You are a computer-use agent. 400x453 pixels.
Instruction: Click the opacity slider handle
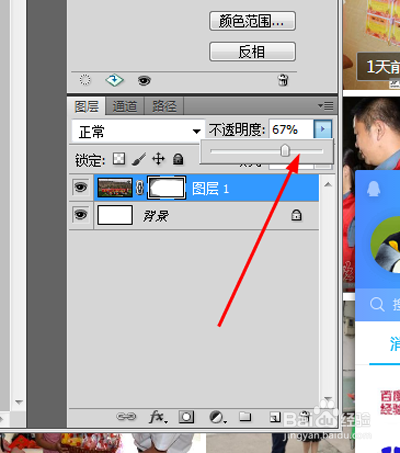[x=285, y=150]
